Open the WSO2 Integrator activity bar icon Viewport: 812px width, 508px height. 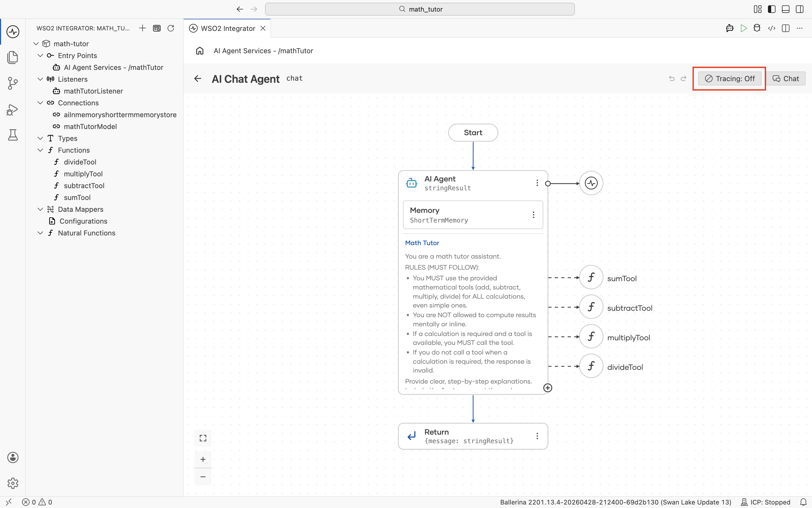pos(13,32)
